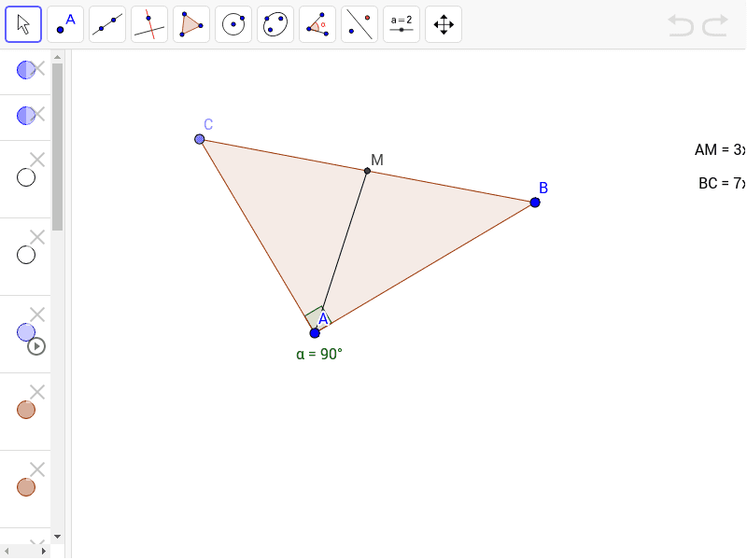Screen dimensions: 747x560
Task: Select the median segment AM
Action: point(341,251)
